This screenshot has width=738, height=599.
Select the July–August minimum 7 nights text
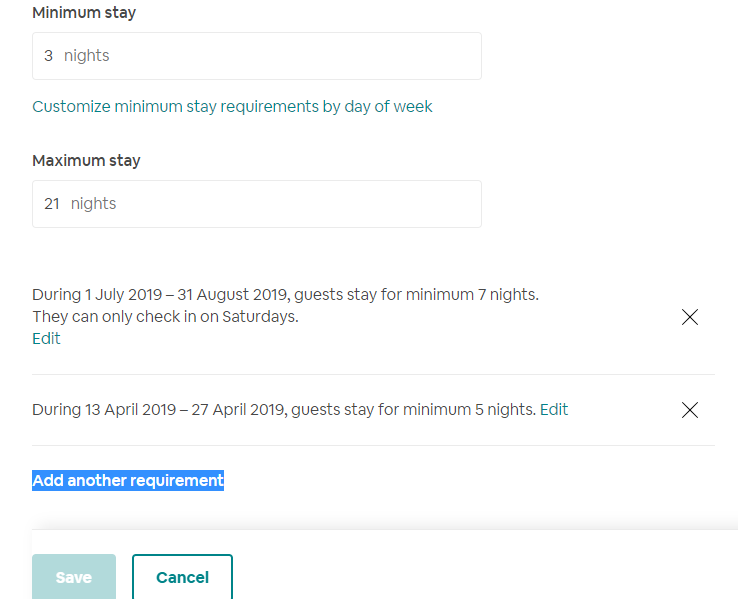pyautogui.click(x=285, y=295)
